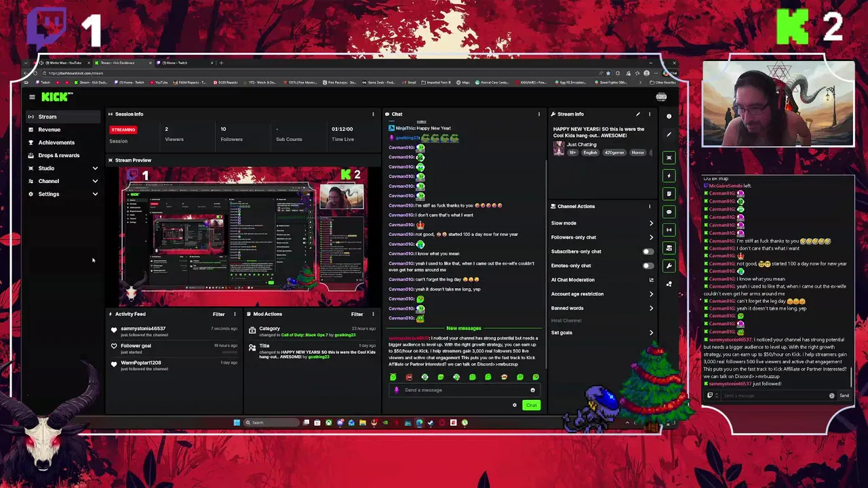Open the Stream sidebar item
The width and height of the screenshot is (868, 488).
click(x=62, y=117)
